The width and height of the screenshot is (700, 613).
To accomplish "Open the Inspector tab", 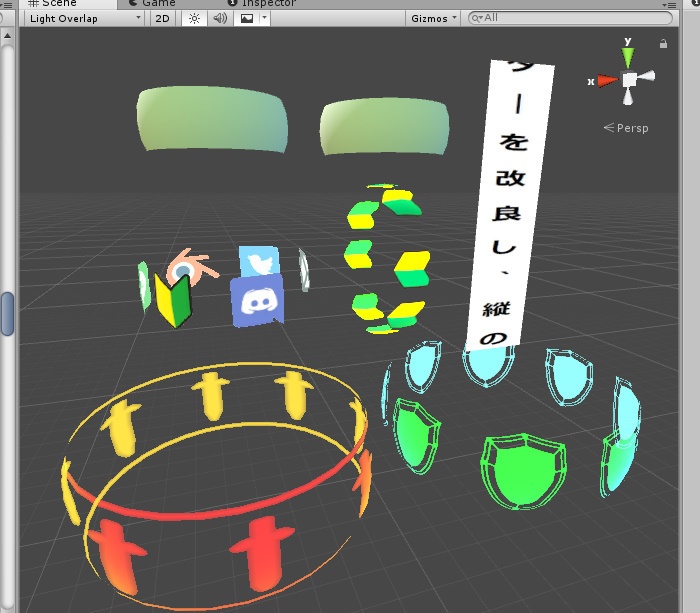I will pyautogui.click(x=262, y=4).
